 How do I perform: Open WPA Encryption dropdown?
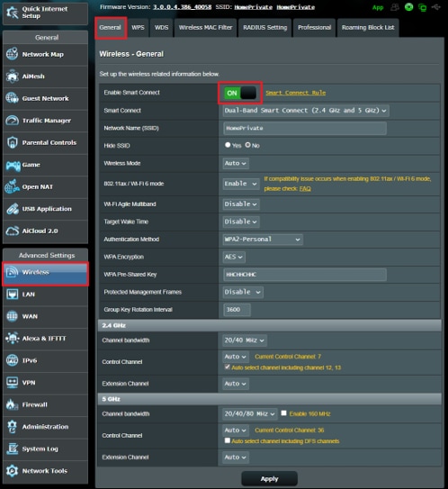coord(234,257)
